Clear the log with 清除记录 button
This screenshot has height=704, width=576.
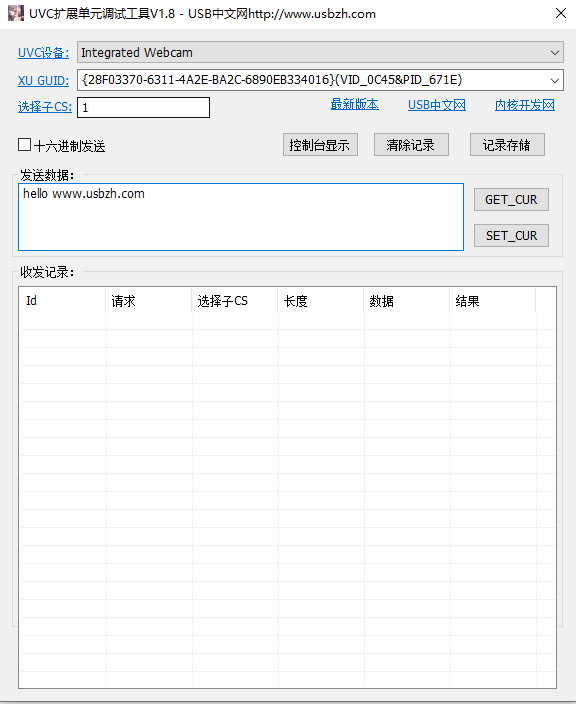tap(411, 145)
